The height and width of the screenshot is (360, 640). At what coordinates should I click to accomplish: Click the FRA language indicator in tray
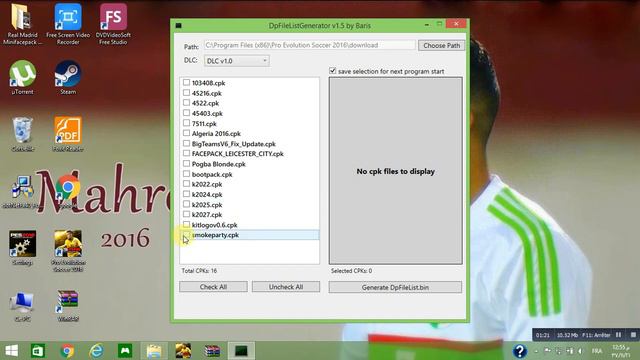pos(597,351)
